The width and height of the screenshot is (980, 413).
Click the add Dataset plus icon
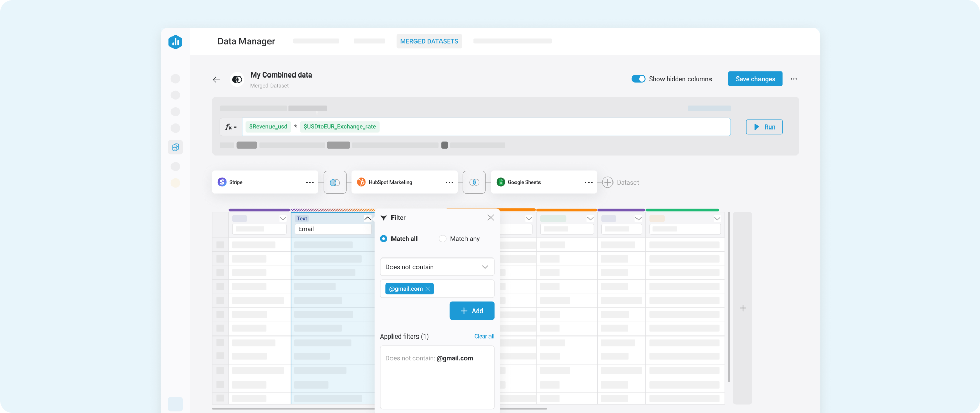(x=607, y=183)
